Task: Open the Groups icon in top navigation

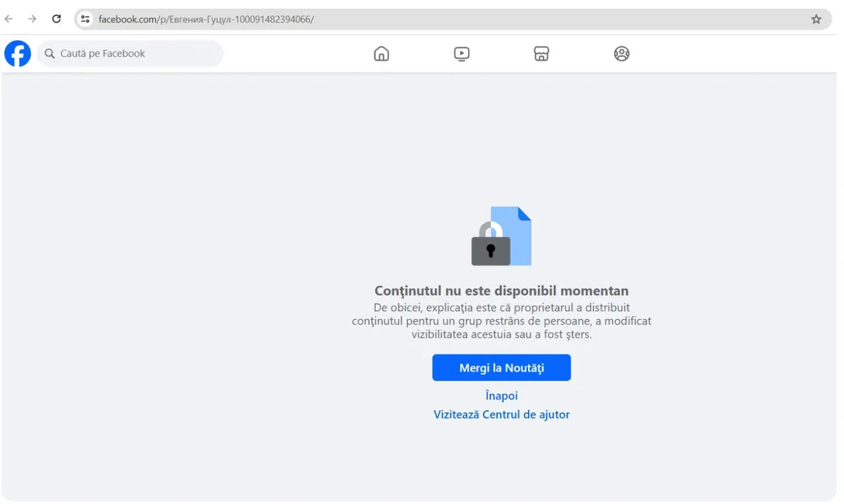Action: (x=621, y=53)
